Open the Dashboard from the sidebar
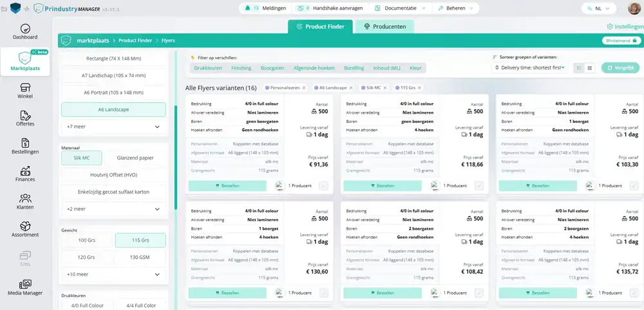 (x=25, y=32)
